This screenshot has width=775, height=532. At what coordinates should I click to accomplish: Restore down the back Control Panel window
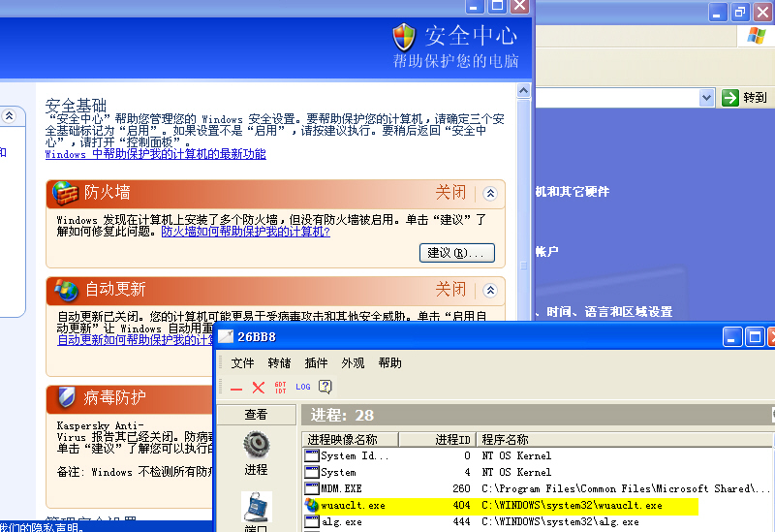tap(740, 12)
